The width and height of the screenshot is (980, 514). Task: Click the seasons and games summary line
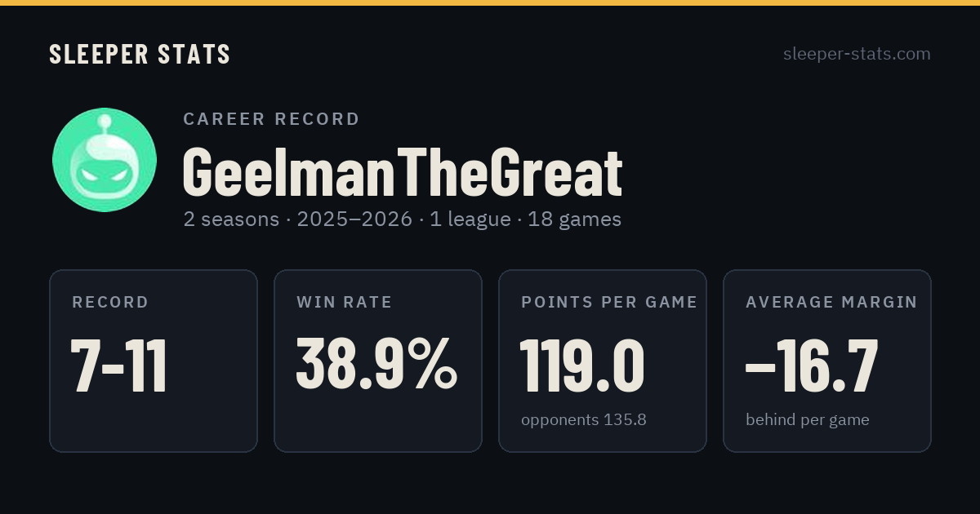402,219
